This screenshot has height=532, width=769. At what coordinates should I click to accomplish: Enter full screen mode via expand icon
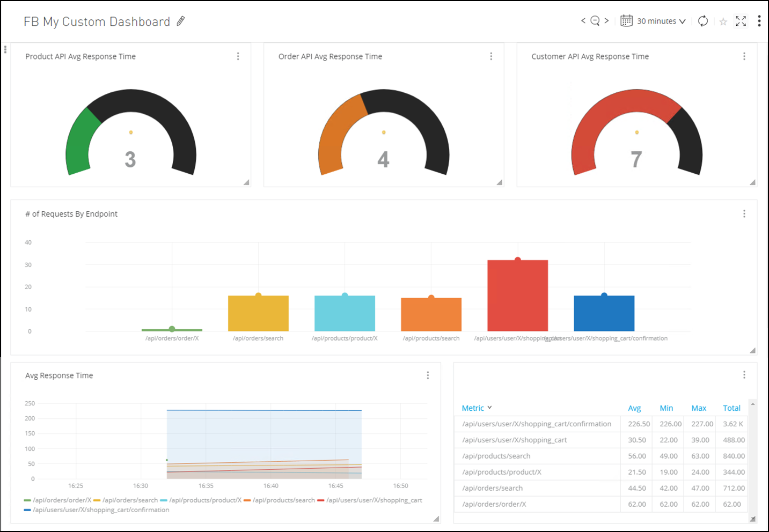coord(741,21)
